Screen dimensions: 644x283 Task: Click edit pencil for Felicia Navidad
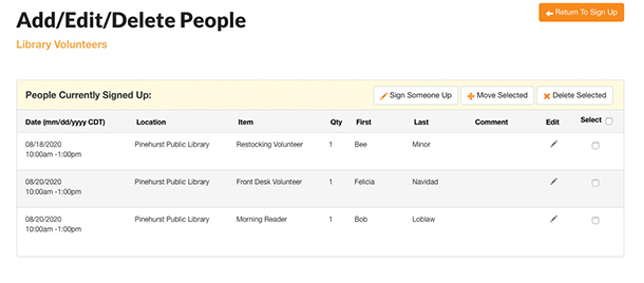[x=553, y=182]
